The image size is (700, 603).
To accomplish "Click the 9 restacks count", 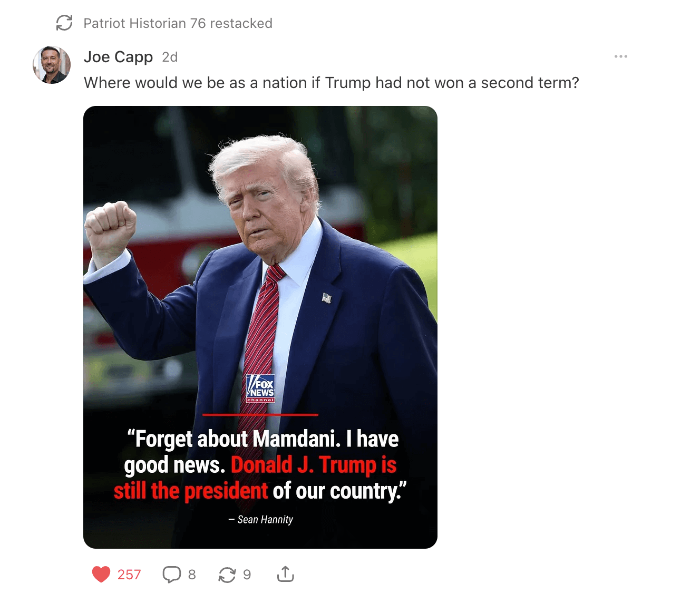I will [x=247, y=575].
